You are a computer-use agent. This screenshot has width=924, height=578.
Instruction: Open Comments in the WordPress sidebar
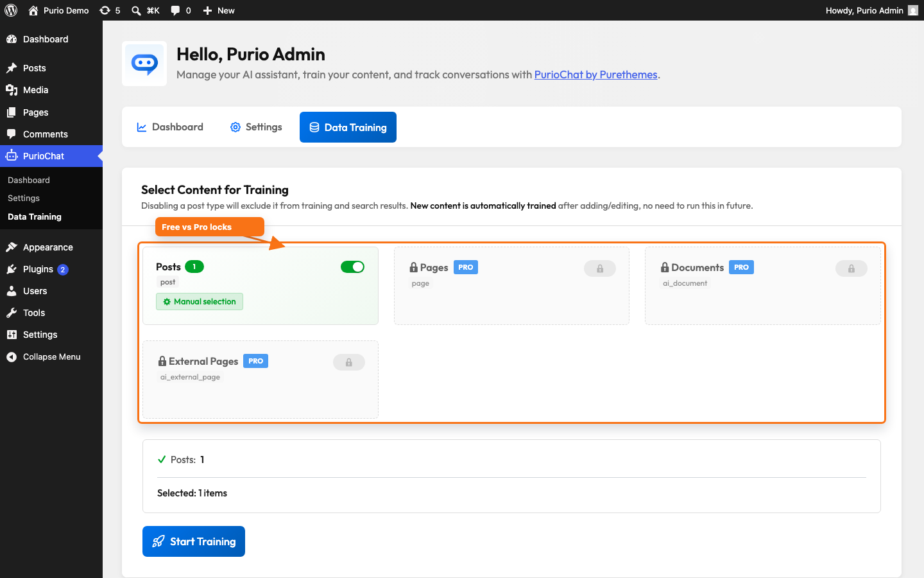[x=51, y=134]
